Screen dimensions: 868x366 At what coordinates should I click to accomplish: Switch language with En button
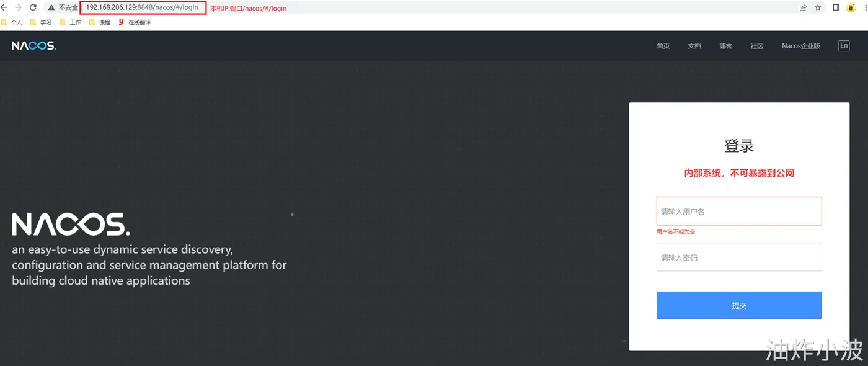(844, 46)
